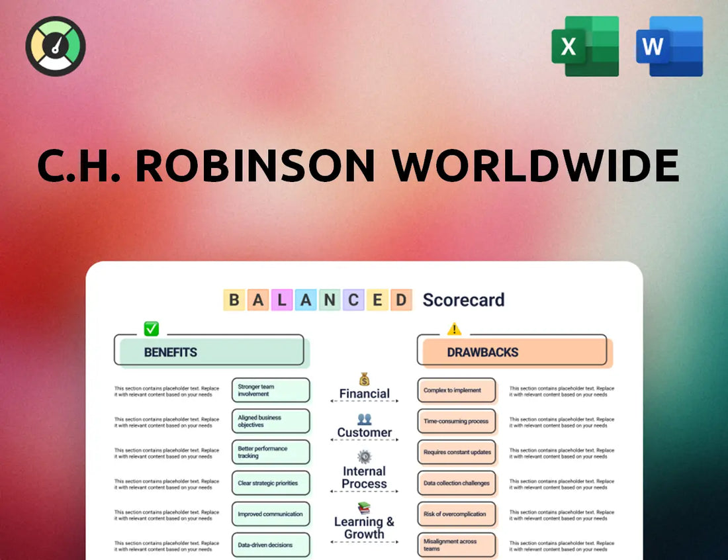
Task: Click the letter B tile
Action: (x=234, y=300)
